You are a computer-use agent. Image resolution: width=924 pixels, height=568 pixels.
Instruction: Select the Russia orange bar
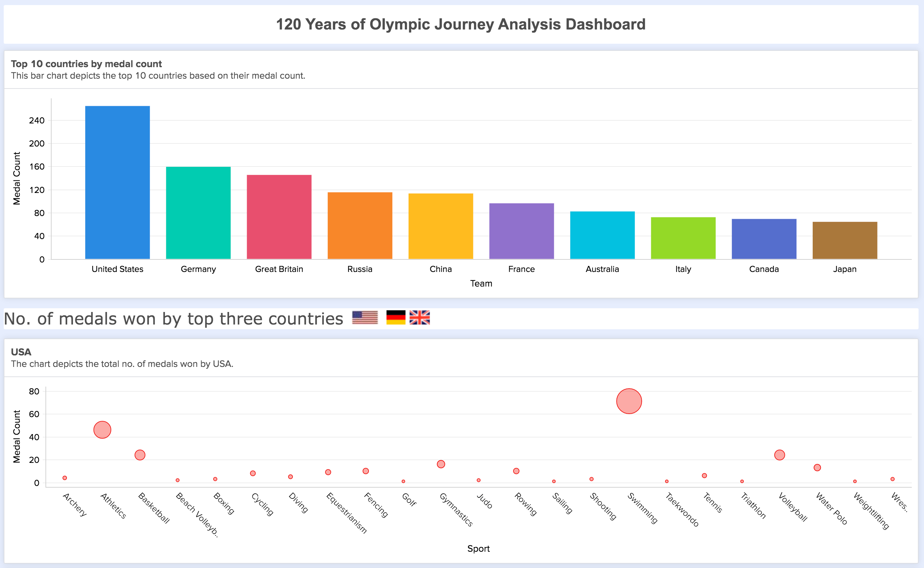pos(360,226)
